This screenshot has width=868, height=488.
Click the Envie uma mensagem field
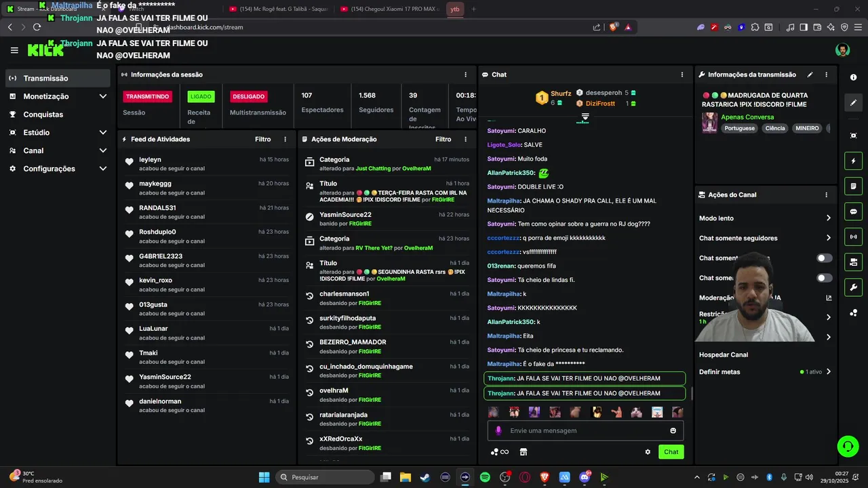585,430
